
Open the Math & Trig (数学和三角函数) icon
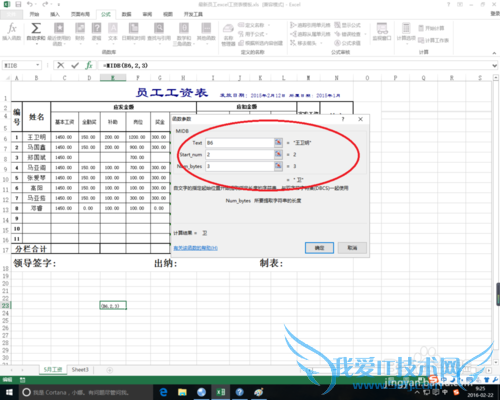(184, 28)
